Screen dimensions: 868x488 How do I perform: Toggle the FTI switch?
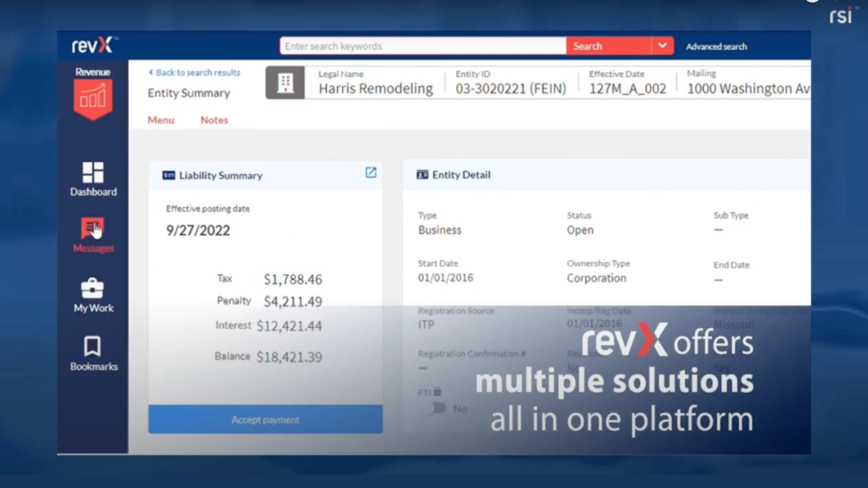441,408
